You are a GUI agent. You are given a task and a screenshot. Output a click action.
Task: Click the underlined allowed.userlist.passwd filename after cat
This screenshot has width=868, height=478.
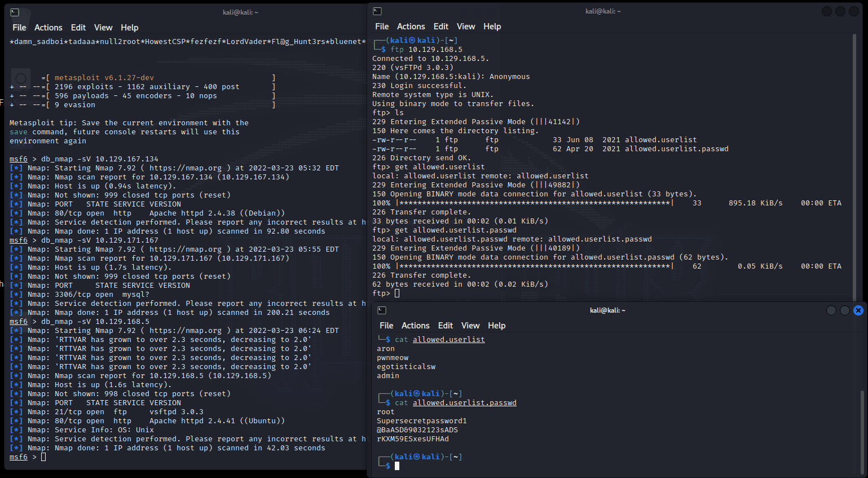tap(464, 403)
